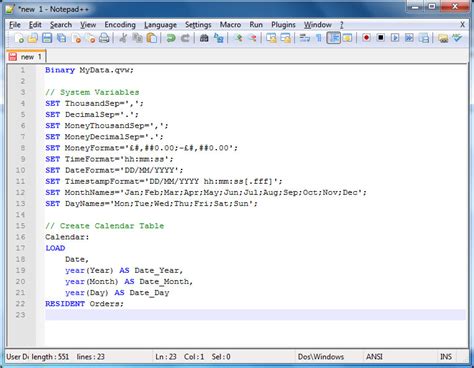474x368 pixels.
Task: Open Find with the binoculars icon
Action: [204, 38]
